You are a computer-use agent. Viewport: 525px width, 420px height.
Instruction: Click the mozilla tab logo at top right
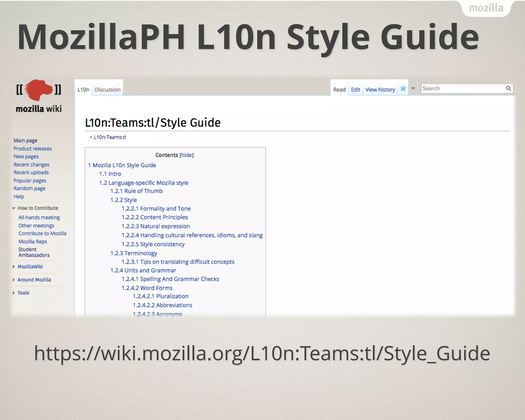pyautogui.click(x=486, y=8)
